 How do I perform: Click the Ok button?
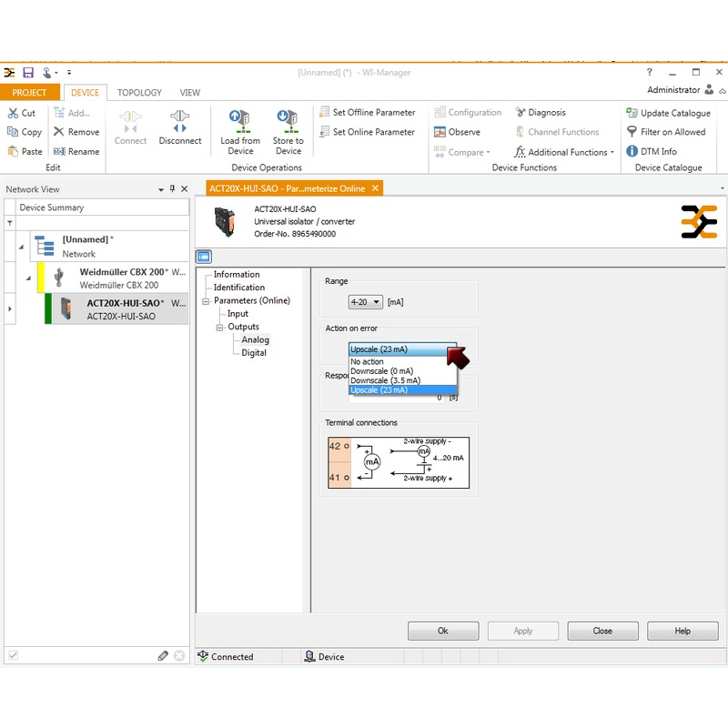click(443, 631)
